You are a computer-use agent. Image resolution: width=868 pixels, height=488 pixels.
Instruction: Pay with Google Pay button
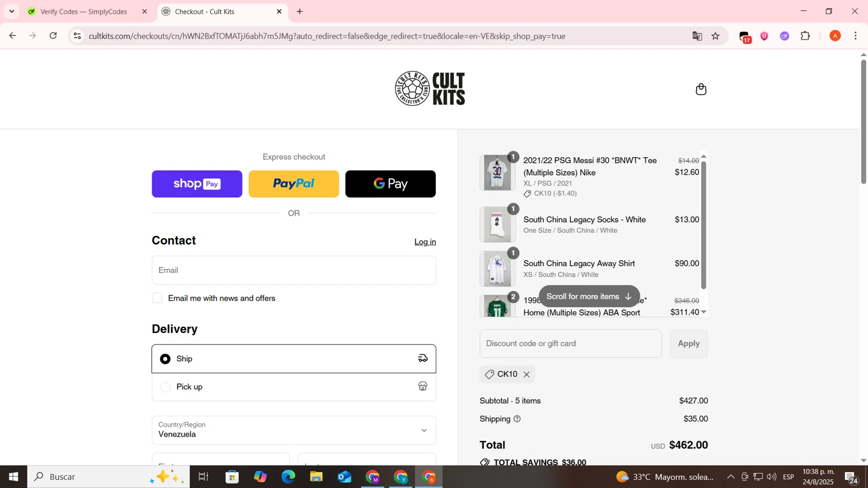tap(391, 184)
